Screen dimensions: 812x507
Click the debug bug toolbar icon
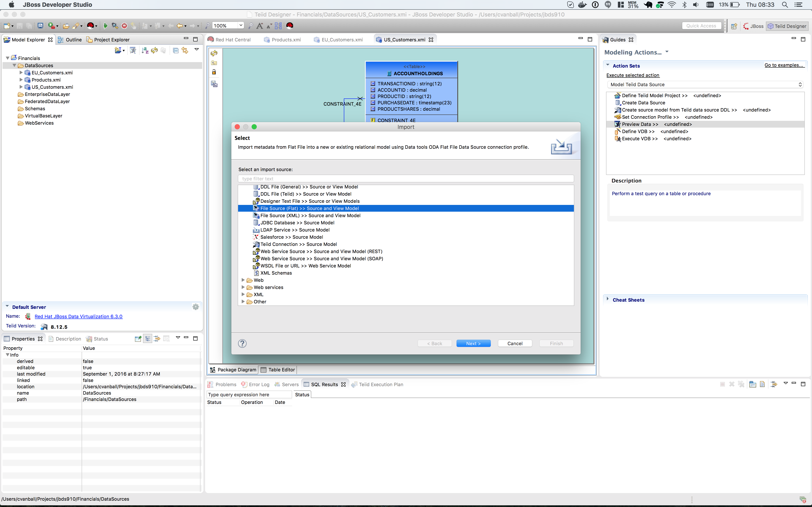[x=114, y=26]
